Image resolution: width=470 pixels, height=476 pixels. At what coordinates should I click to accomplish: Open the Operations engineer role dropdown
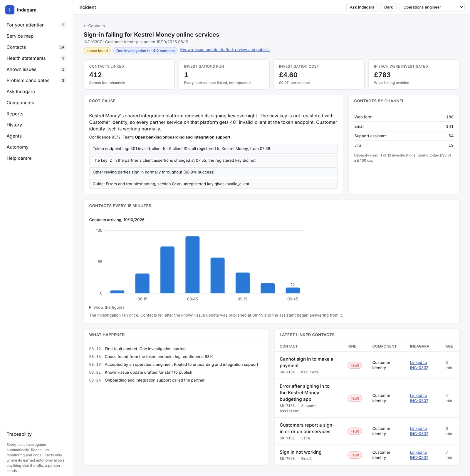pos(432,7)
